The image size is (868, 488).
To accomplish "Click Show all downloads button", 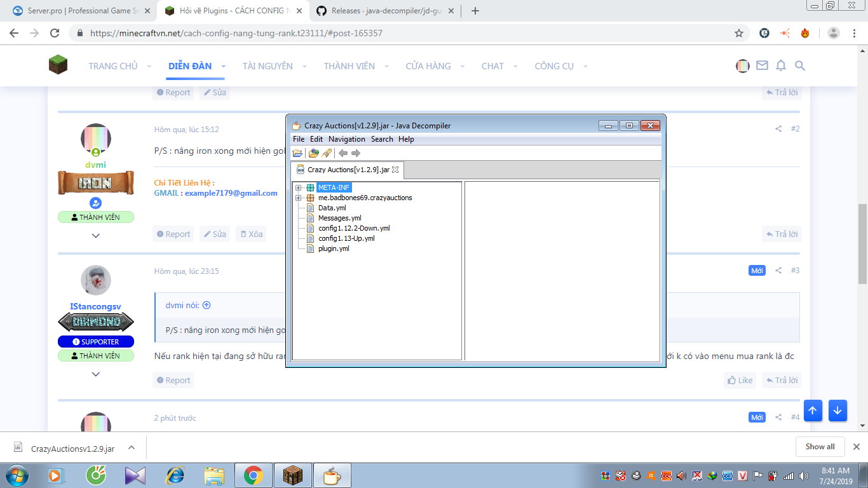I will tap(820, 447).
